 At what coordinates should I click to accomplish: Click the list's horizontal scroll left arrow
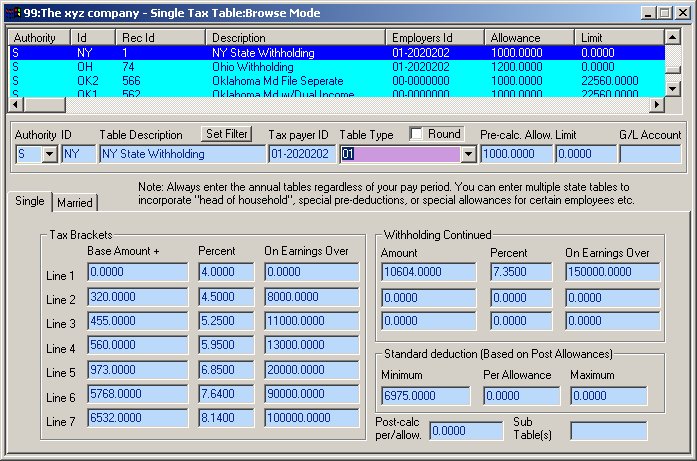click(17, 105)
